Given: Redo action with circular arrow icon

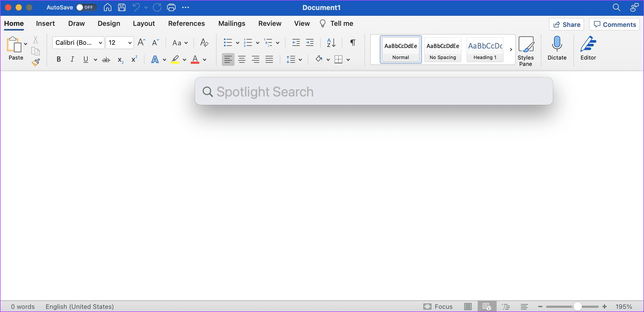Looking at the screenshot, I should (x=157, y=7).
